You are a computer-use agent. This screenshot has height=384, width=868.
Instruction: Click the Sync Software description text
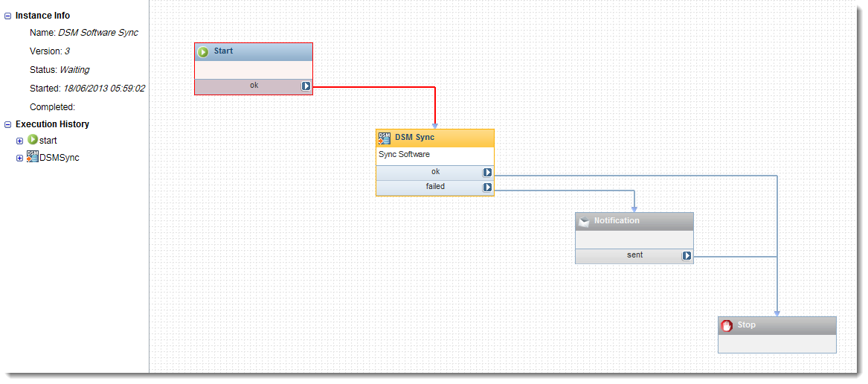[404, 155]
